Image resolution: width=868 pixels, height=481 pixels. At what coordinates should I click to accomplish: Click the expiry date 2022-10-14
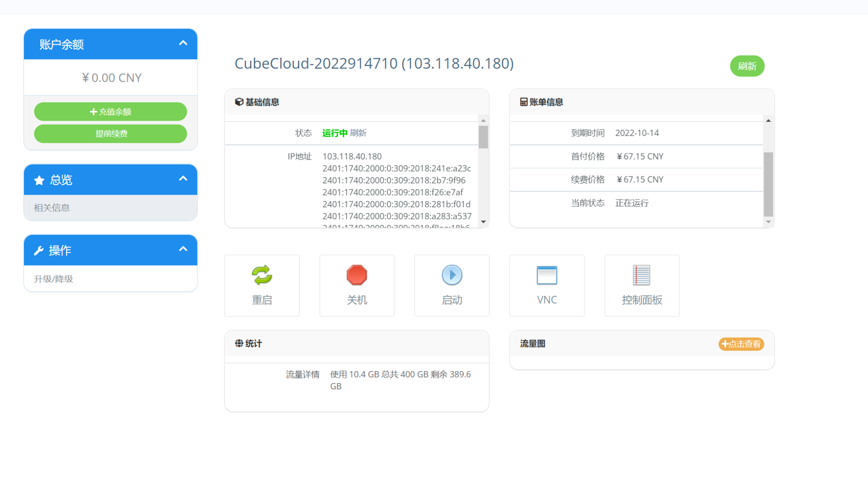coord(637,133)
